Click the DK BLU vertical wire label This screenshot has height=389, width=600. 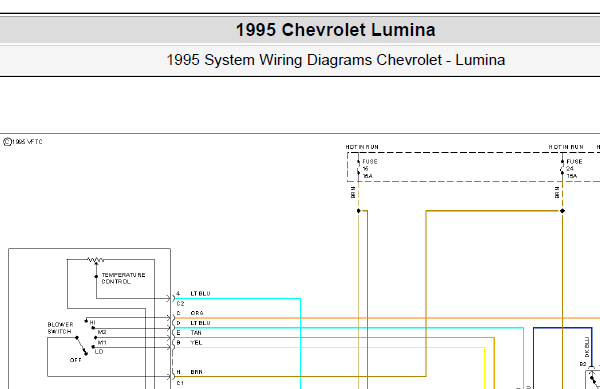click(587, 347)
